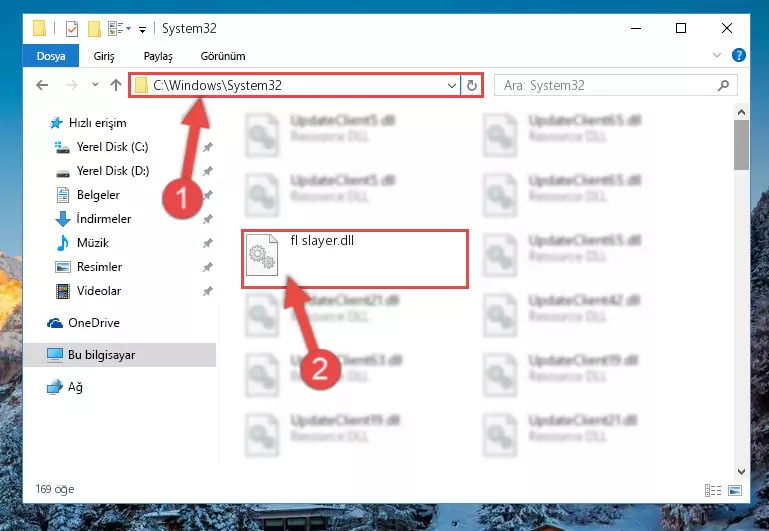Open Müzik folder in sidebar
This screenshot has width=769, height=531.
pyautogui.click(x=93, y=243)
